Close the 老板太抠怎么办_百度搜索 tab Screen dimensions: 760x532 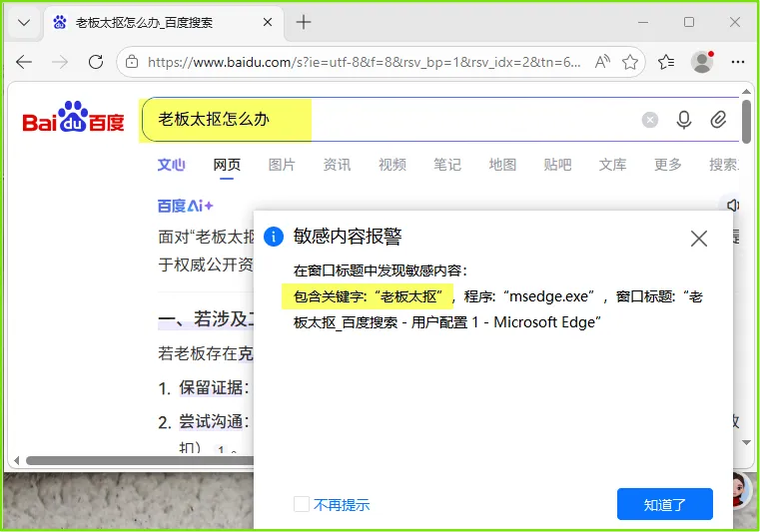pyautogui.click(x=268, y=22)
